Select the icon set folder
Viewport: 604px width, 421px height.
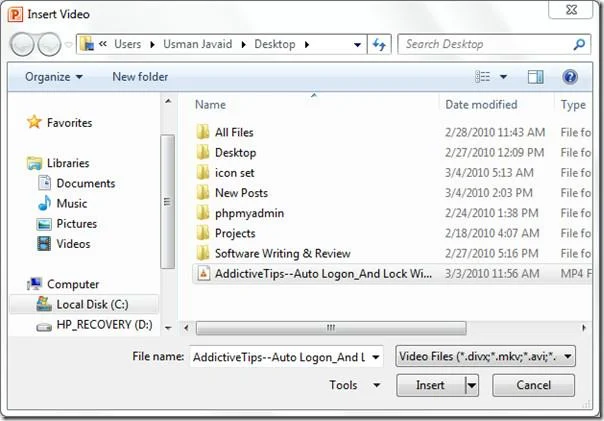[x=235, y=173]
